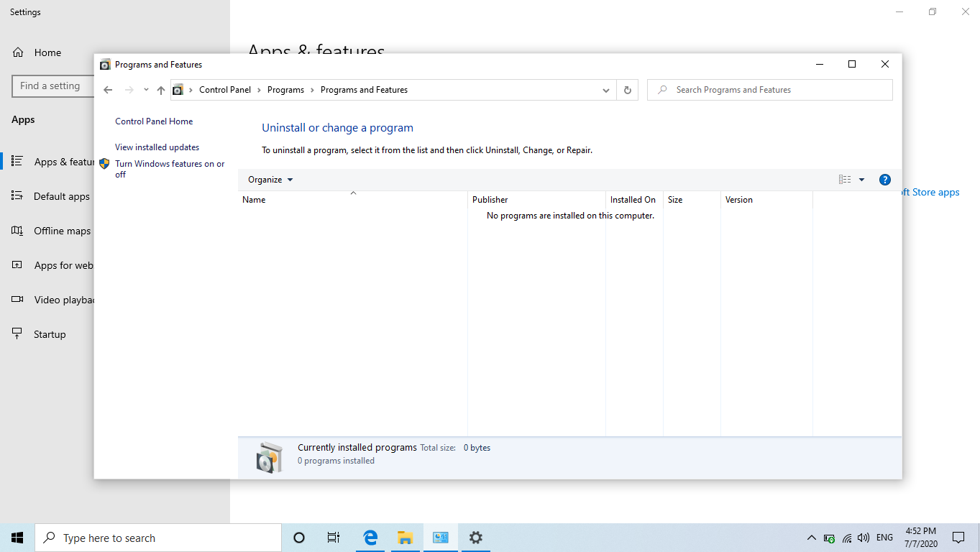
Task: Sort by the Size column header
Action: (692, 199)
